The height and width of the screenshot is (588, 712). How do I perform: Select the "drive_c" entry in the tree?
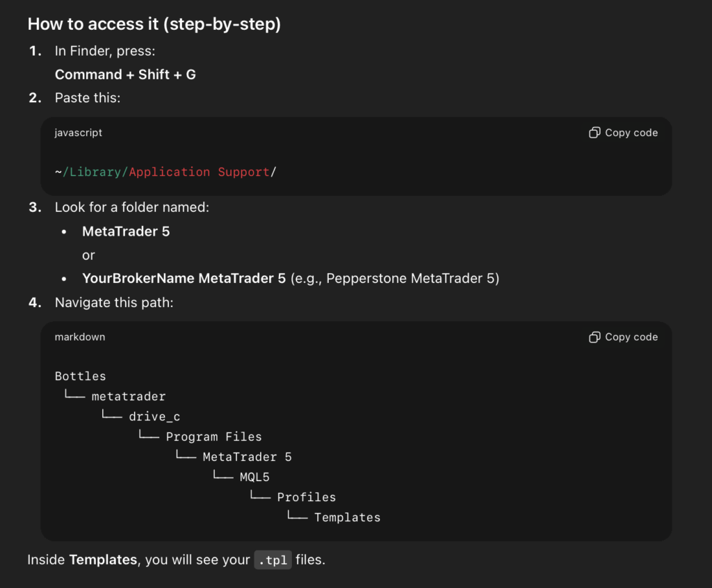[154, 416]
